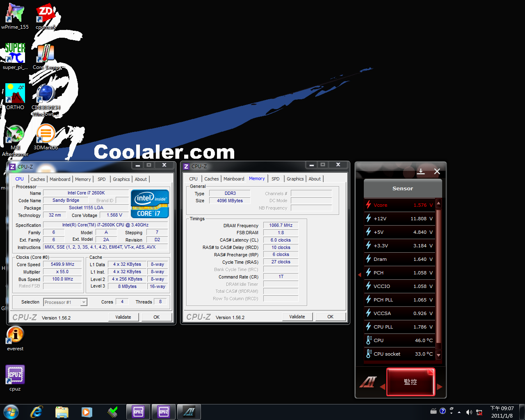The height and width of the screenshot is (420, 525).
Task: Click the Dram voltage sensor row
Action: tap(399, 259)
